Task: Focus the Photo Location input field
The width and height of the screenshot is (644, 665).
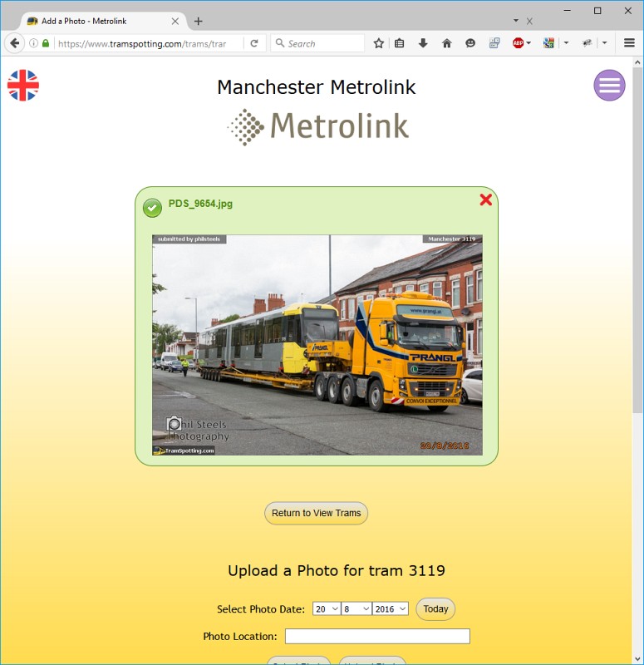Action: pyautogui.click(x=377, y=636)
